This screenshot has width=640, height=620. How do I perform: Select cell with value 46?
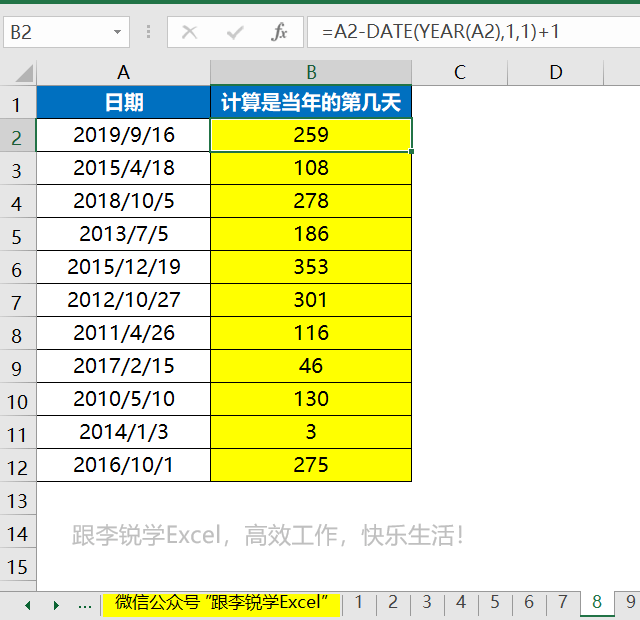(x=311, y=366)
